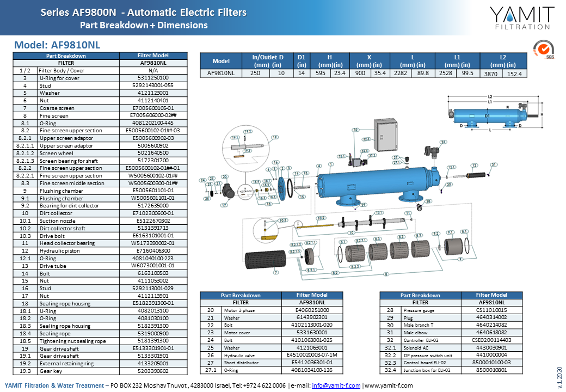Select the 'Part Breakdown + Dimensions' subtitle
The height and width of the screenshot is (392, 566).
(144, 25)
